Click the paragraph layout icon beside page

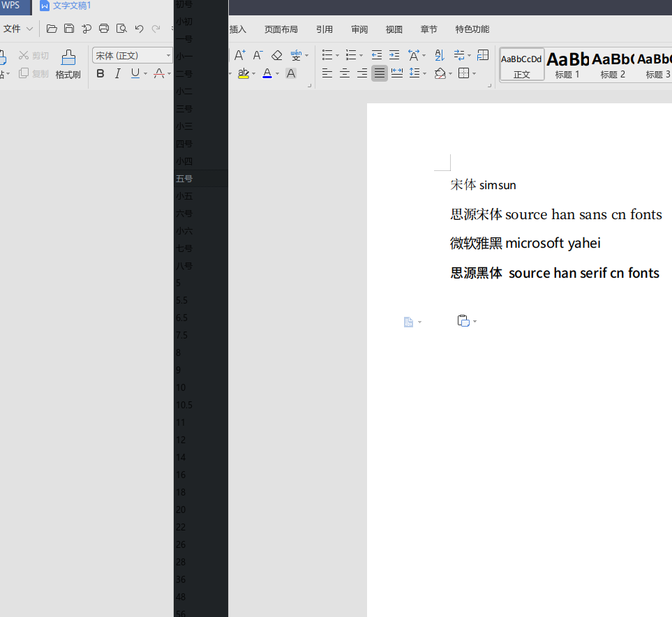point(408,322)
